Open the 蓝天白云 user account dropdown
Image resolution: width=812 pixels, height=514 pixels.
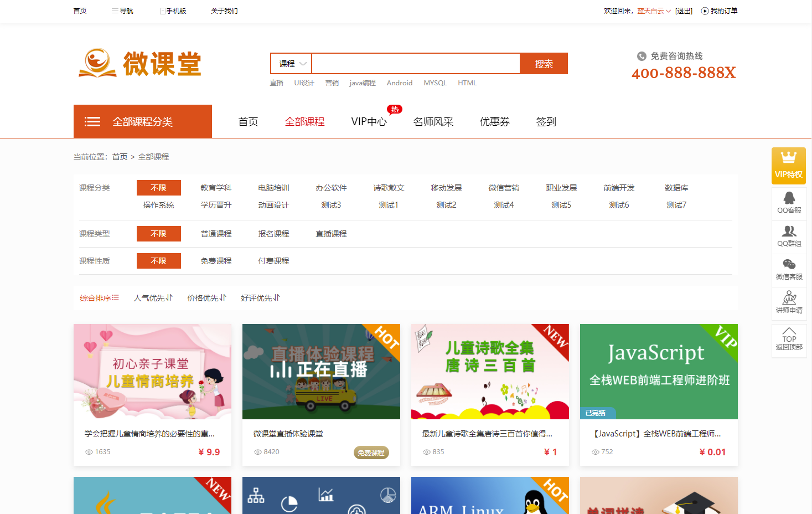[654, 11]
